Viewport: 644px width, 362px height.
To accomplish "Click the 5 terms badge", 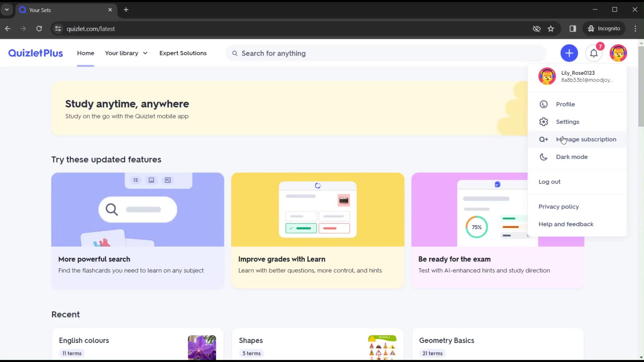I will [x=252, y=353].
